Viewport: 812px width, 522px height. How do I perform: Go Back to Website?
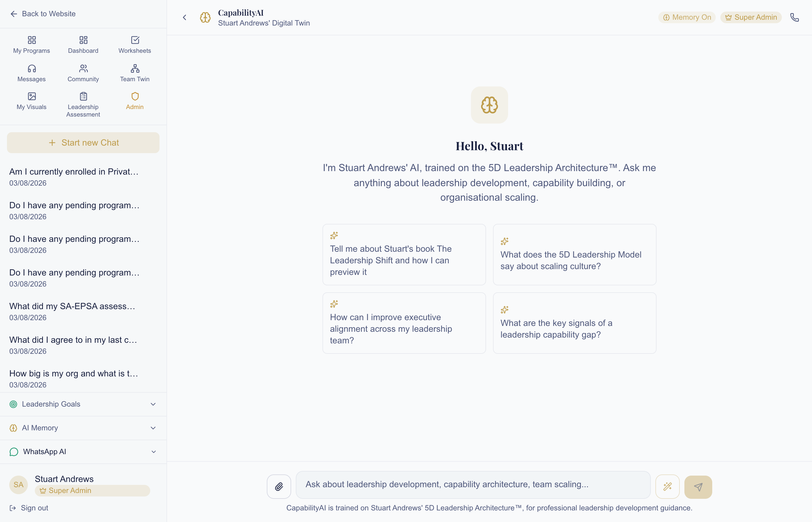(x=43, y=14)
